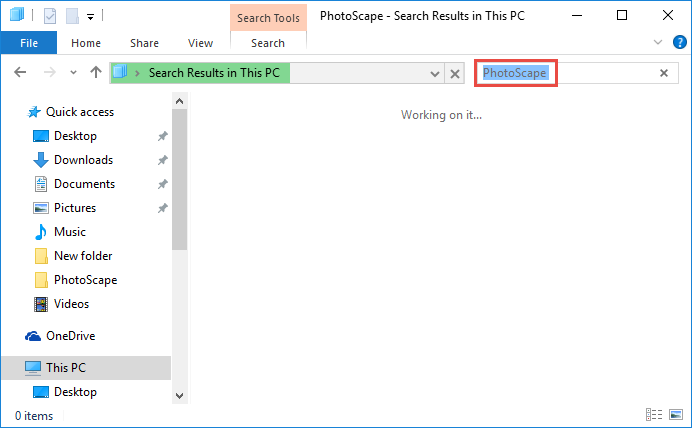Screen dimensions: 692x428
Task: Click the New folder quick access toolbar icon
Action: [x=72, y=16]
